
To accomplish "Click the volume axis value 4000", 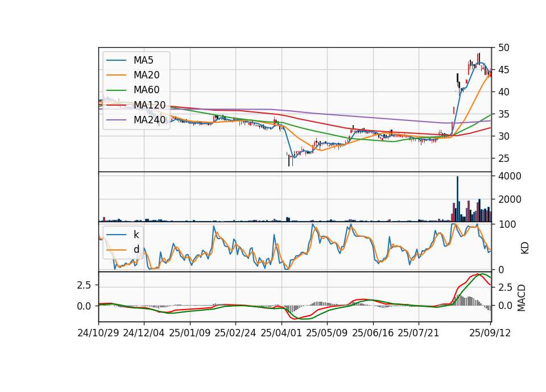I will [x=510, y=176].
